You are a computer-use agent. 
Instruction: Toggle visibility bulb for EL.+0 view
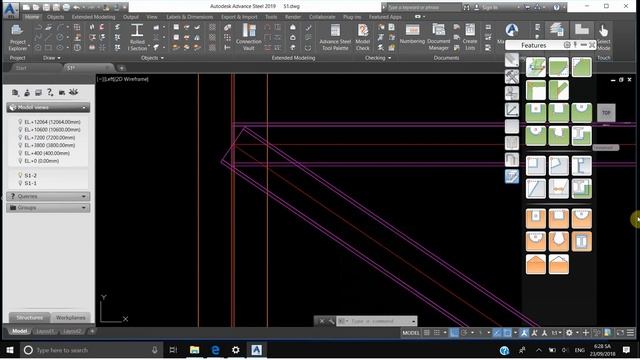[x=20, y=161]
